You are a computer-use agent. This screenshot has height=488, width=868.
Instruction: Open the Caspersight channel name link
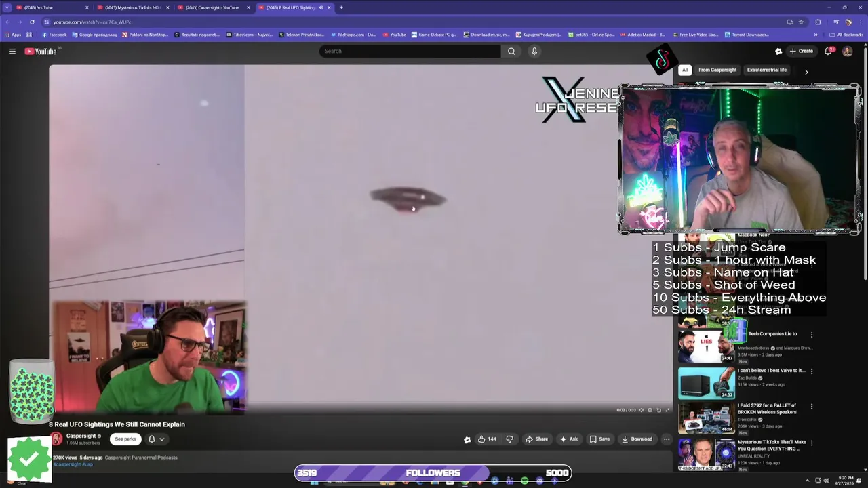tap(81, 436)
